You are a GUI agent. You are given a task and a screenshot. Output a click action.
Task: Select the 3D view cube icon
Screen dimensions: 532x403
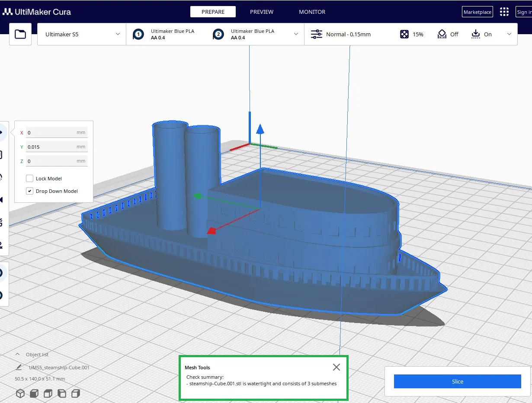point(20,393)
